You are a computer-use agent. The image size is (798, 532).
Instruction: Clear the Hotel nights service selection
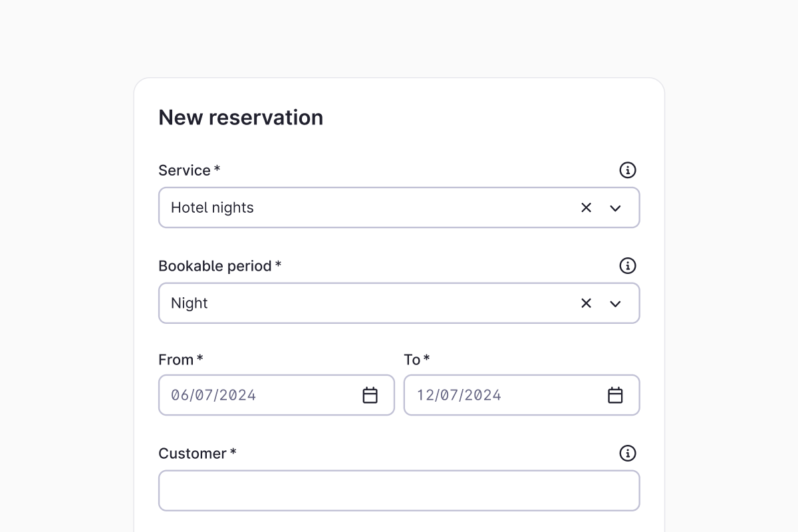tap(586, 207)
